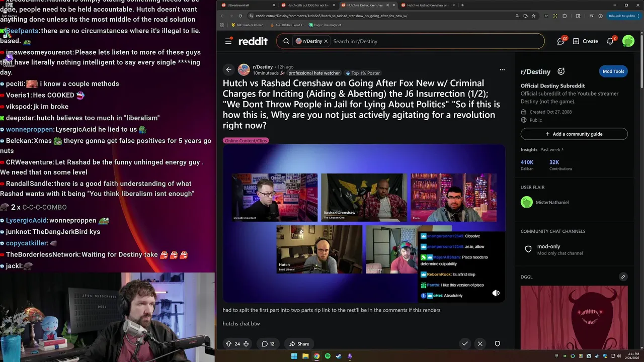Click the 32K Contributions stat
The height and width of the screenshot is (362, 644).
[x=560, y=165]
